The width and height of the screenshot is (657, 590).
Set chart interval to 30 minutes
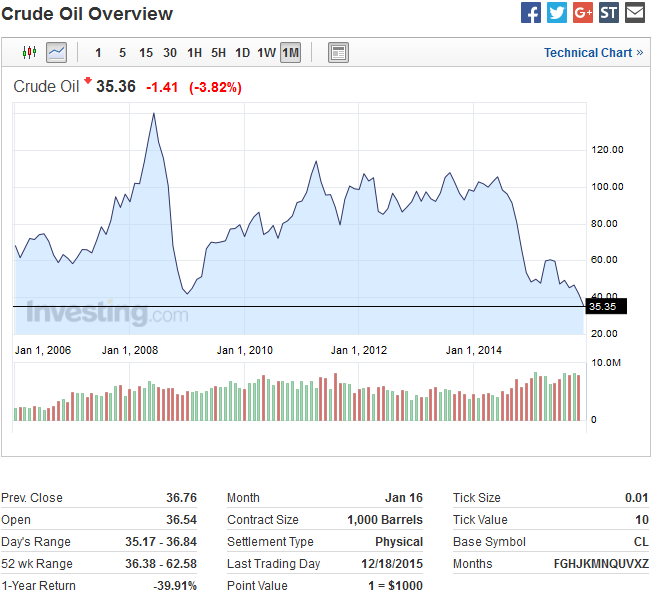point(170,53)
